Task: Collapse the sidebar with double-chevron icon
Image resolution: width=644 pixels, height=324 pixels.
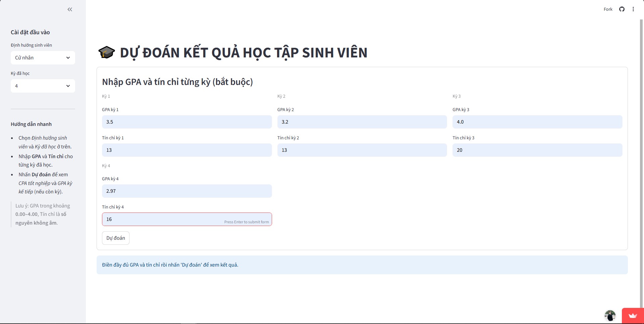Action: coord(70,9)
